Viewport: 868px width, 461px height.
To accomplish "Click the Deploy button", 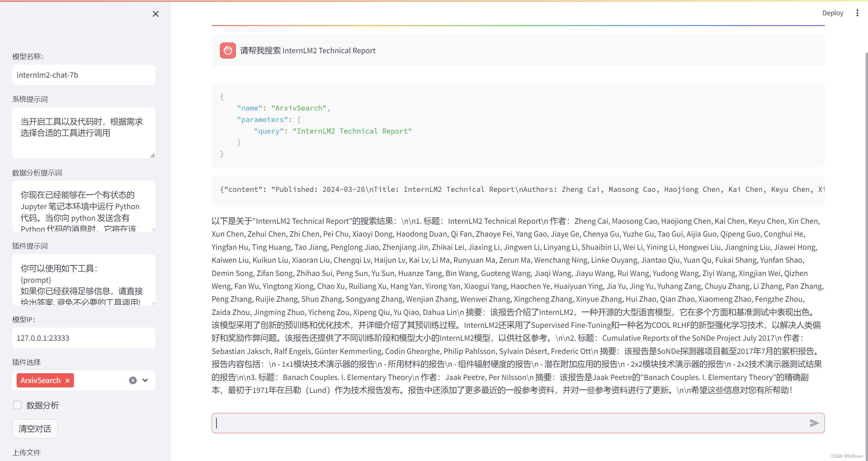I will coord(832,13).
